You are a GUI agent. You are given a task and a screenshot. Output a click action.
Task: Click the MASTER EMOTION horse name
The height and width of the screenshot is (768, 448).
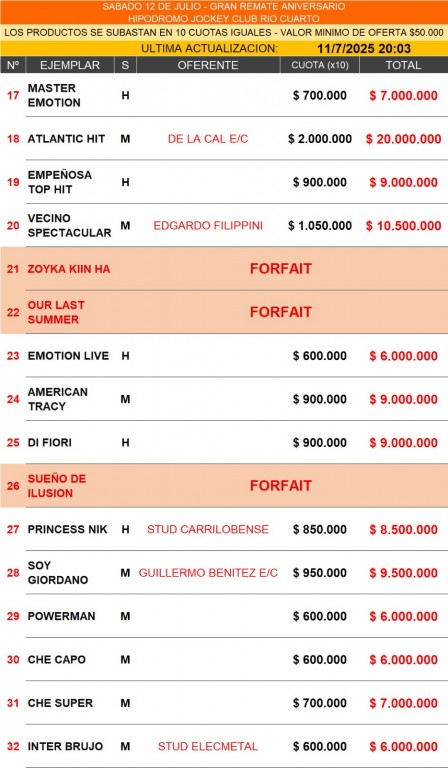point(54,96)
